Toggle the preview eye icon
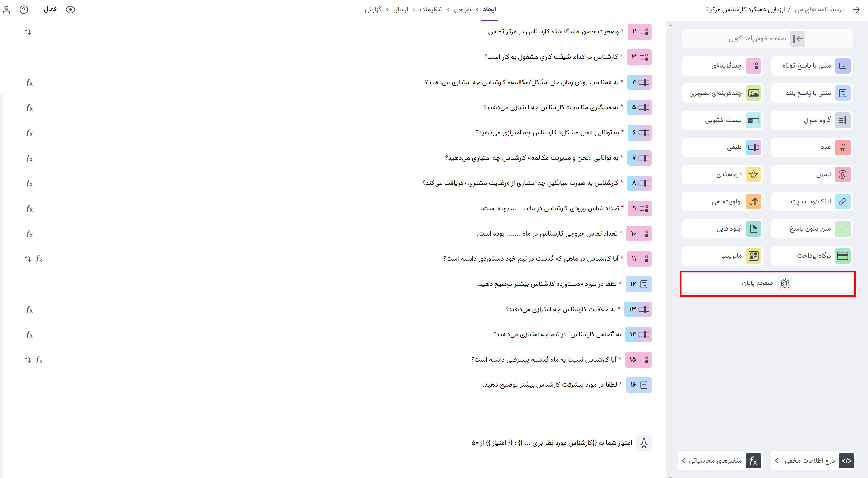Screen dimensions: 868x478 click(70, 10)
